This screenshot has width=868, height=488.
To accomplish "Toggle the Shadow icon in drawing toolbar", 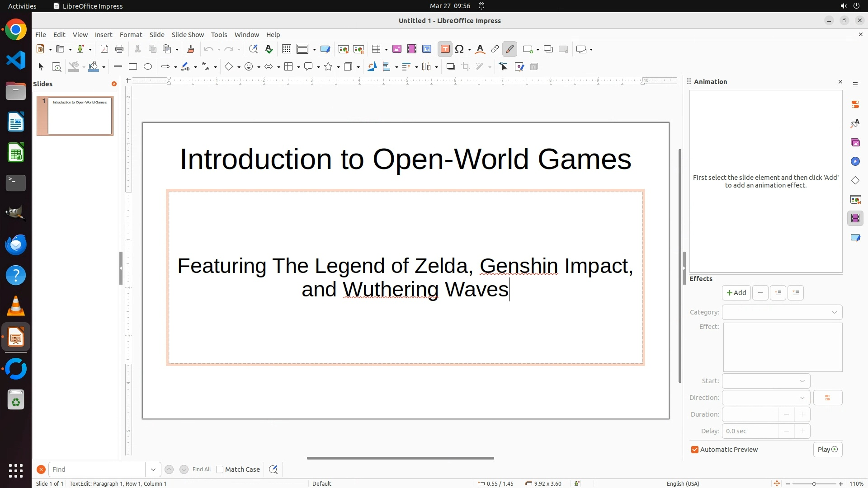I will click(450, 67).
